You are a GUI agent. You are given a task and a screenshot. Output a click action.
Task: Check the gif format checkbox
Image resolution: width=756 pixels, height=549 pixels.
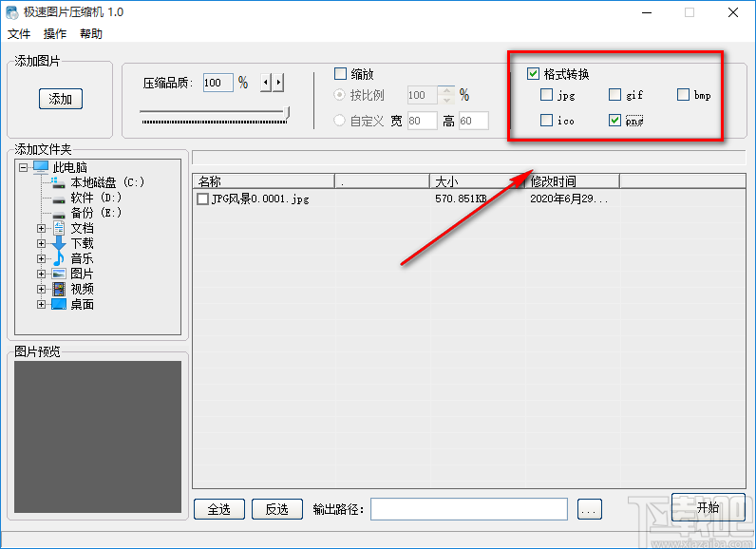(x=614, y=94)
